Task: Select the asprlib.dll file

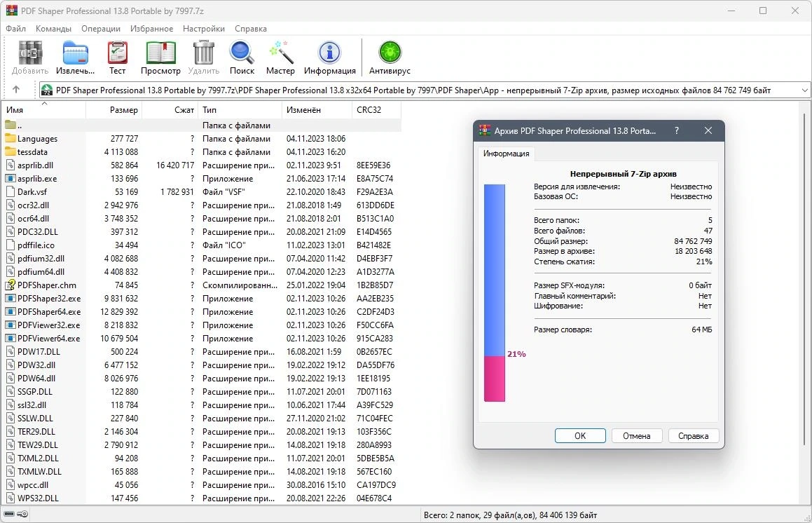Action: (35, 165)
